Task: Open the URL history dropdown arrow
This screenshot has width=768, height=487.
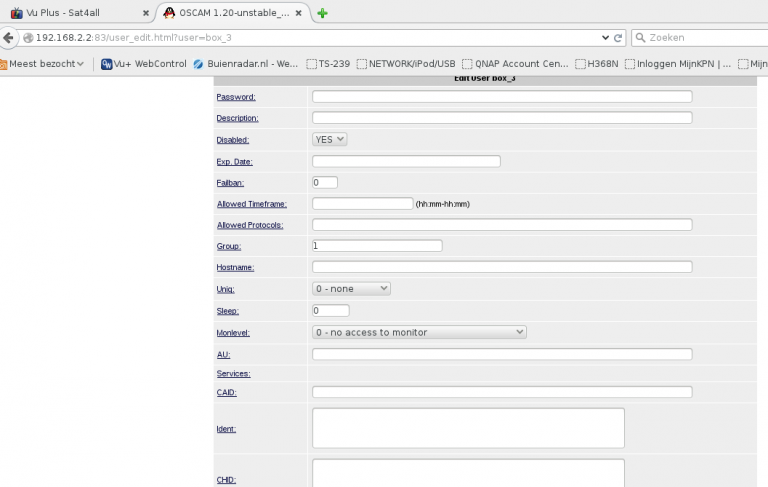Action: (x=606, y=38)
